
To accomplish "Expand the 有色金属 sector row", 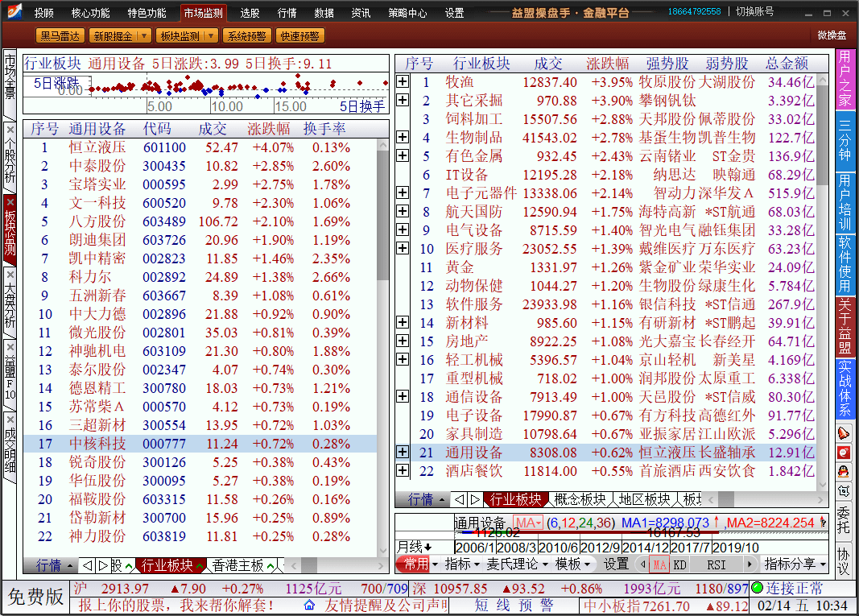I will pos(402,155).
